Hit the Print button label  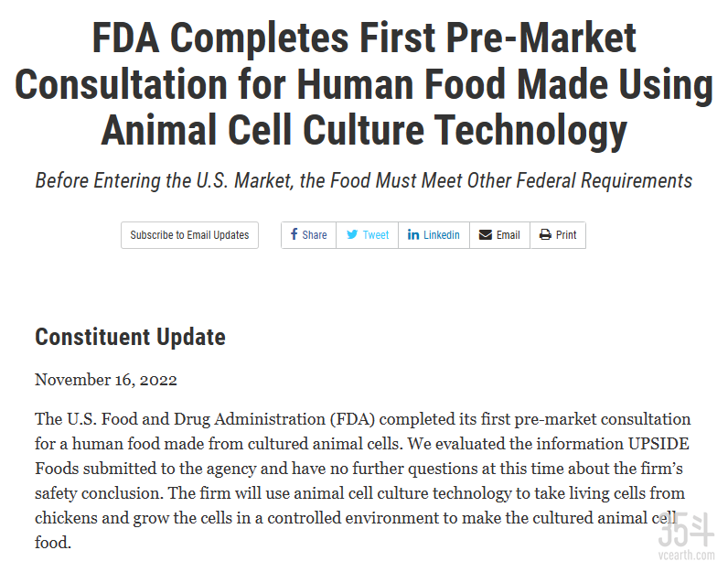pyautogui.click(x=566, y=235)
